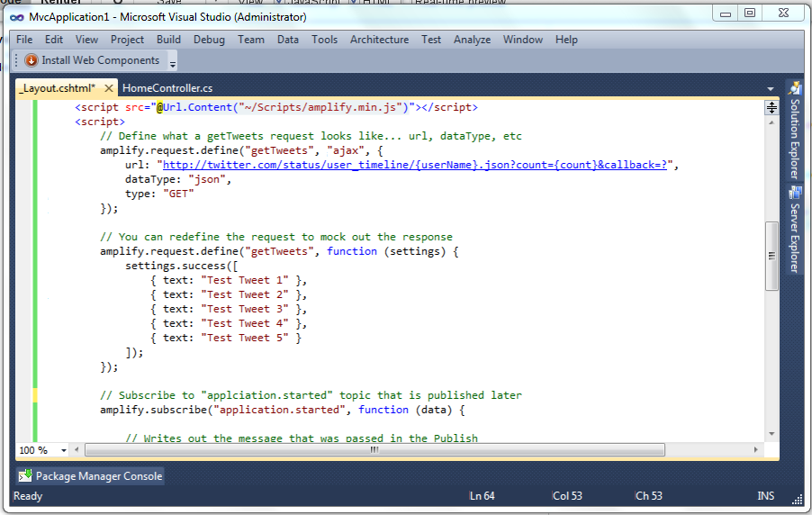Open the Edit menu

coord(54,40)
